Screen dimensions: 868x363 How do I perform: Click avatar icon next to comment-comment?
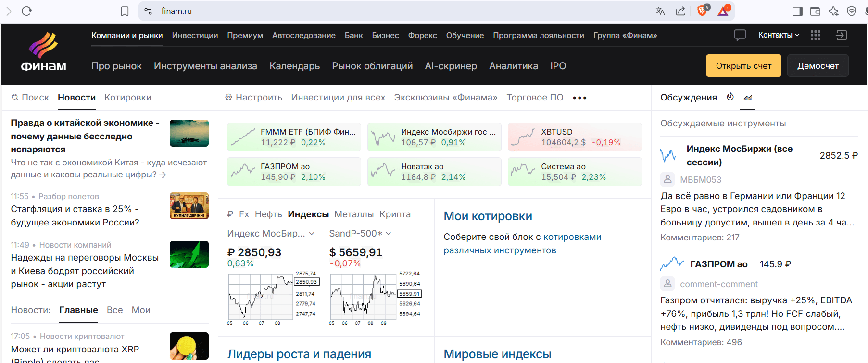(667, 284)
